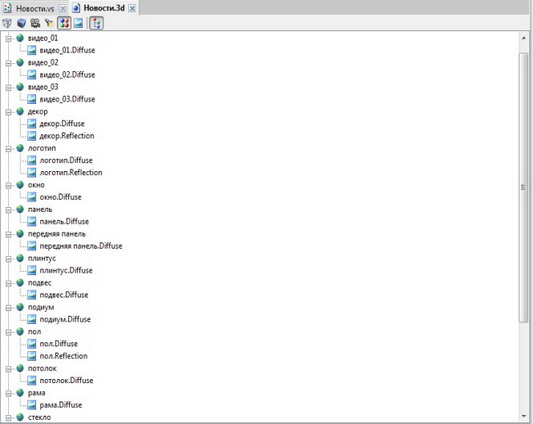Close the Новости.vs tab

coord(63,9)
